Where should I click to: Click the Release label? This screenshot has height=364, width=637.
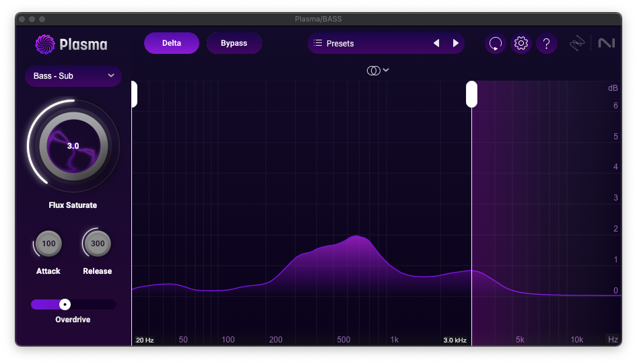[x=97, y=271]
